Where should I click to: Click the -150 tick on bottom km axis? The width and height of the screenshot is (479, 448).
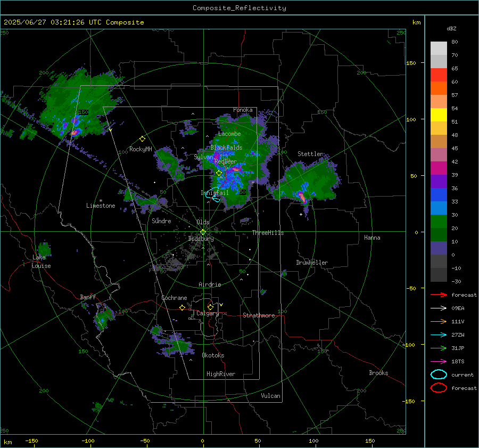click(31, 441)
